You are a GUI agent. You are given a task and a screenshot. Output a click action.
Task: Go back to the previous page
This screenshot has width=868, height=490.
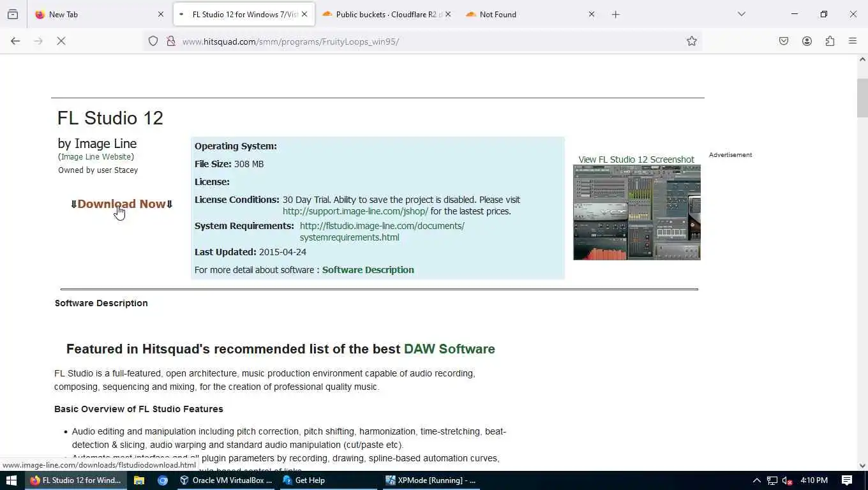click(15, 41)
